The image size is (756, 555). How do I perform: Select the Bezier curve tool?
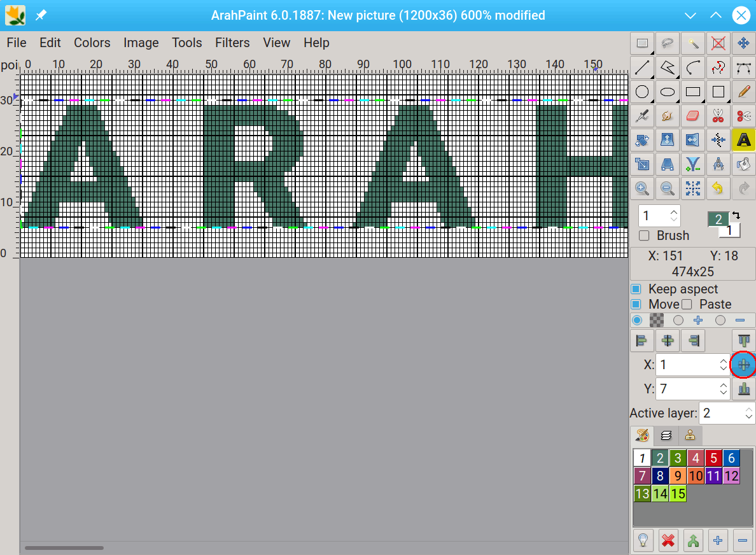(x=743, y=67)
